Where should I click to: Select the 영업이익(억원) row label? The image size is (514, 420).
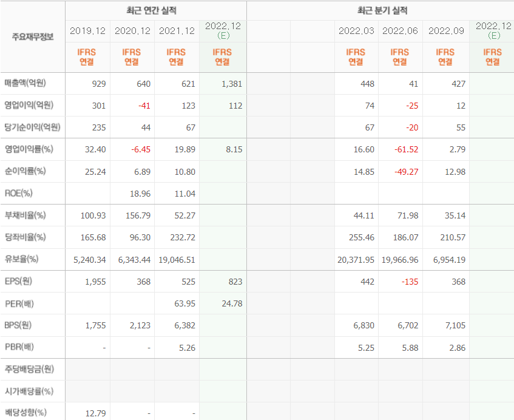point(29,105)
